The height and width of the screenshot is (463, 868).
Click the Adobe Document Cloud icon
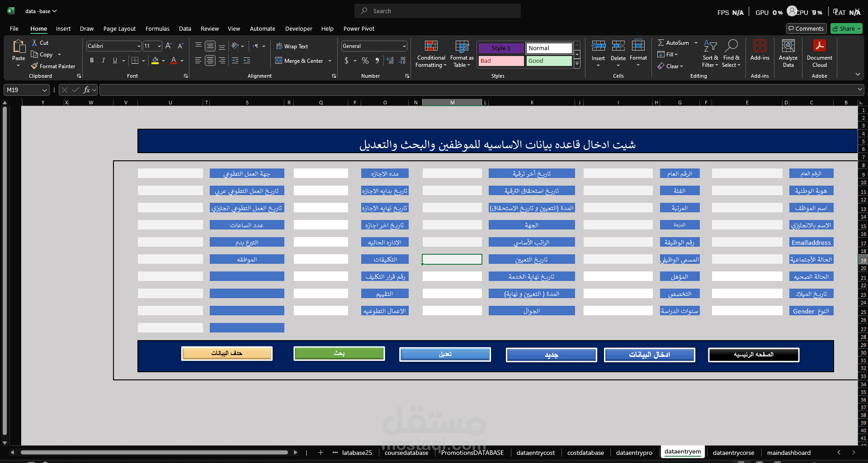tap(819, 46)
